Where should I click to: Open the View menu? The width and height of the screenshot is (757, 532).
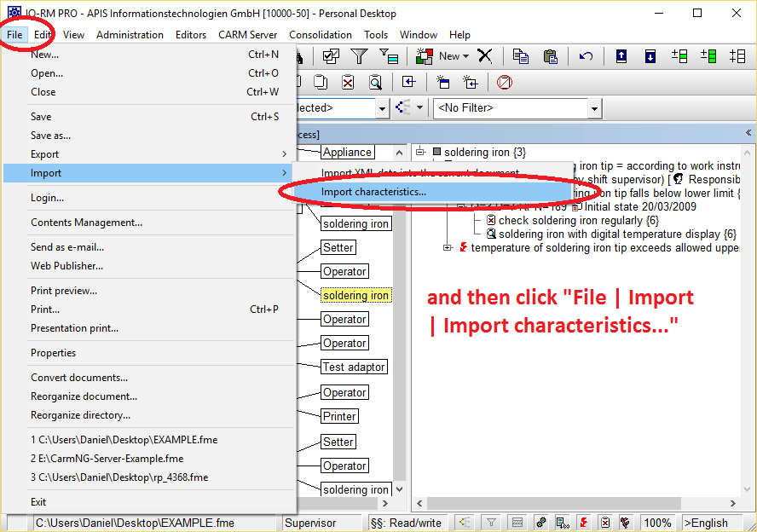[x=73, y=35]
